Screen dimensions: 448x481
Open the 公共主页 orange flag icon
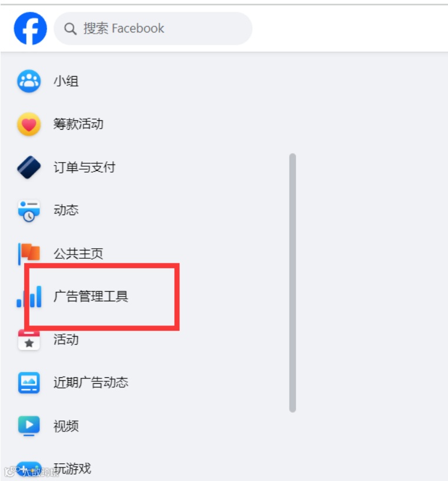point(29,253)
